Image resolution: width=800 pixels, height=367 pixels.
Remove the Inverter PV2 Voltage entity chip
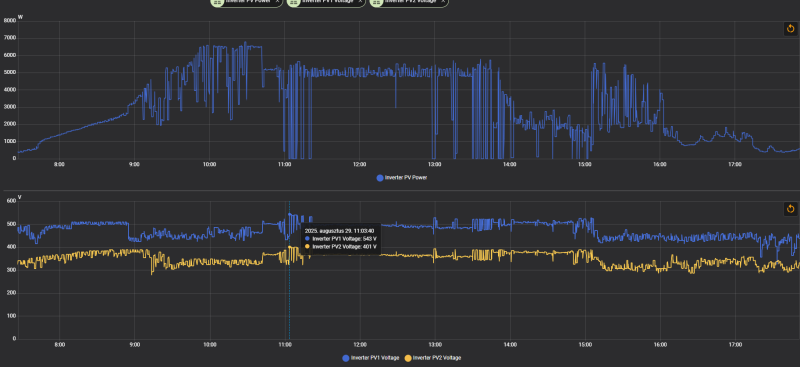443,2
